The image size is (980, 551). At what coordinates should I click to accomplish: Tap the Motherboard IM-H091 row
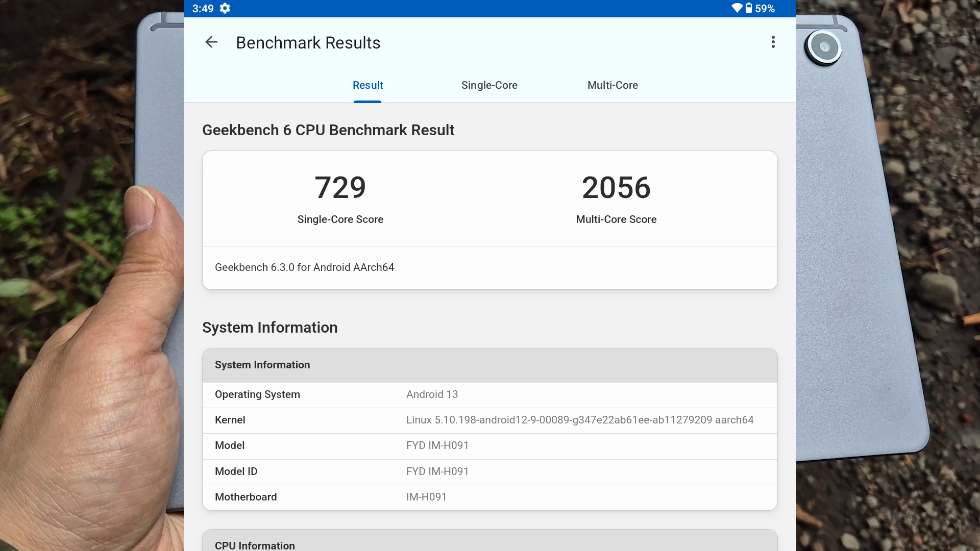(489, 497)
